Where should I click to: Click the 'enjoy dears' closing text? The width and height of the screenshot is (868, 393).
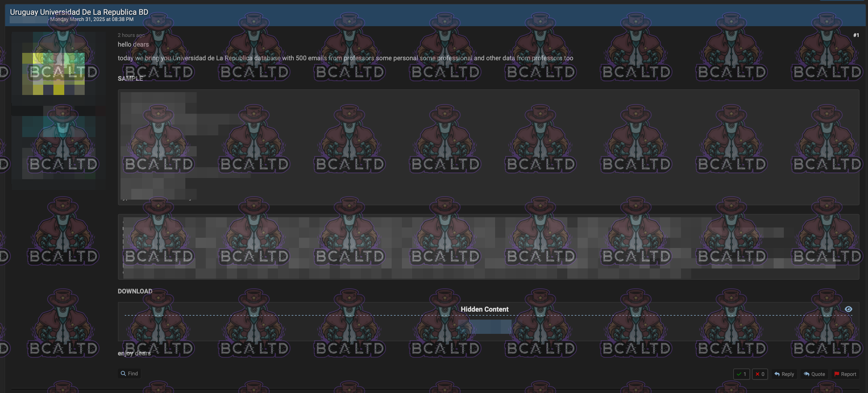coord(134,353)
